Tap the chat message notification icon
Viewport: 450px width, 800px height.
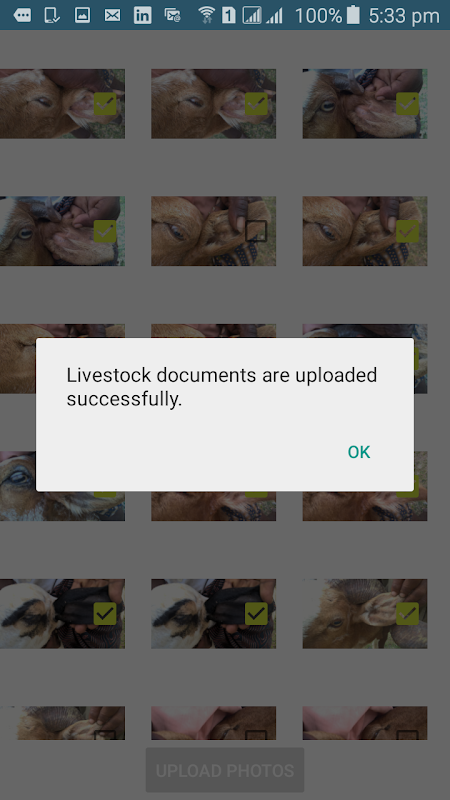tap(22, 15)
